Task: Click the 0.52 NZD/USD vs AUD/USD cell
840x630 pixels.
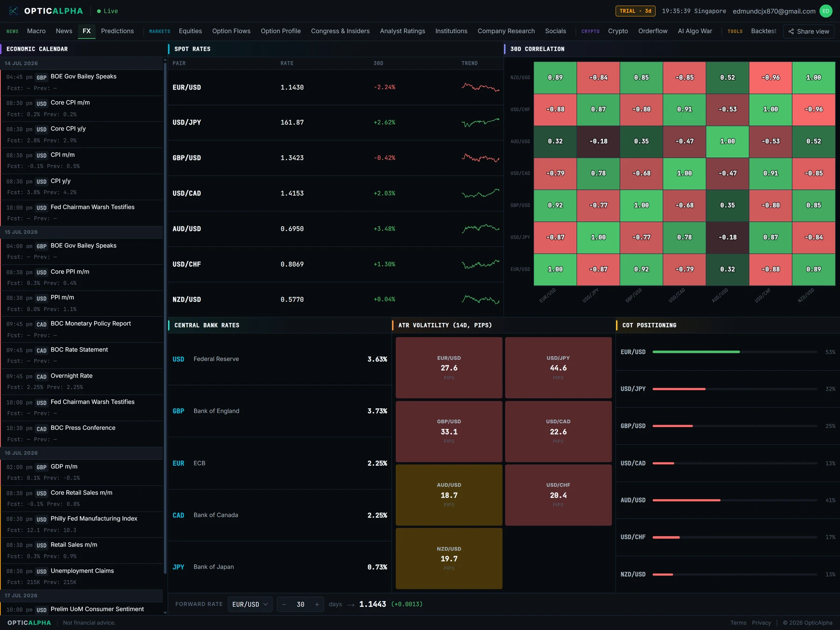Action: pos(728,77)
